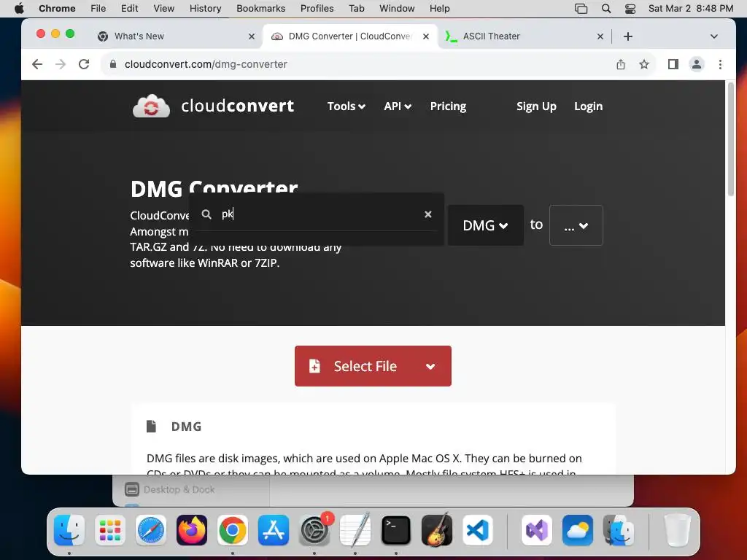Go to the Pricing page
Screen dimensions: 747x560
point(449,106)
